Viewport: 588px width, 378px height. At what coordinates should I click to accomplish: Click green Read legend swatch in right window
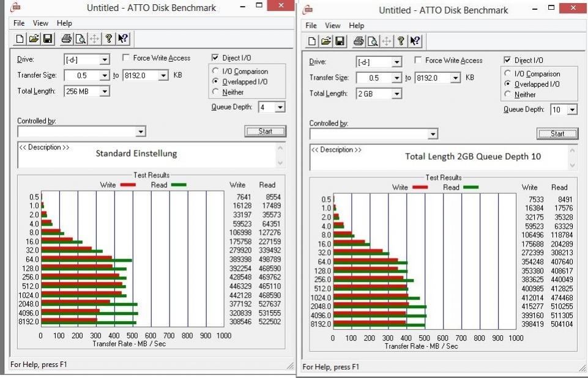tap(471, 187)
